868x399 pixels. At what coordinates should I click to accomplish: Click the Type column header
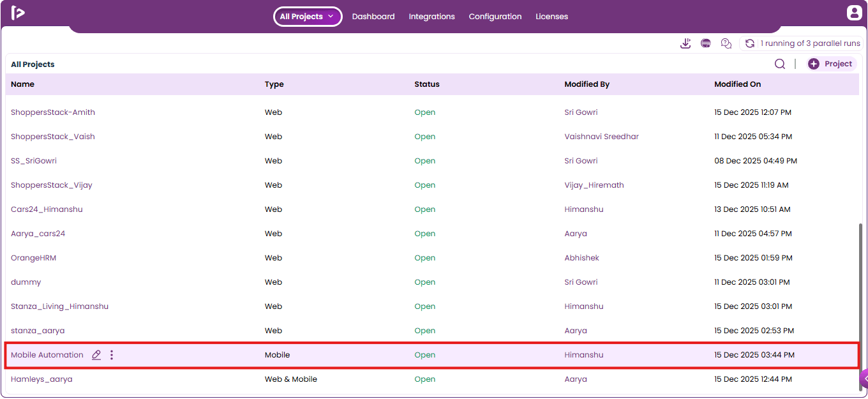pyautogui.click(x=274, y=84)
